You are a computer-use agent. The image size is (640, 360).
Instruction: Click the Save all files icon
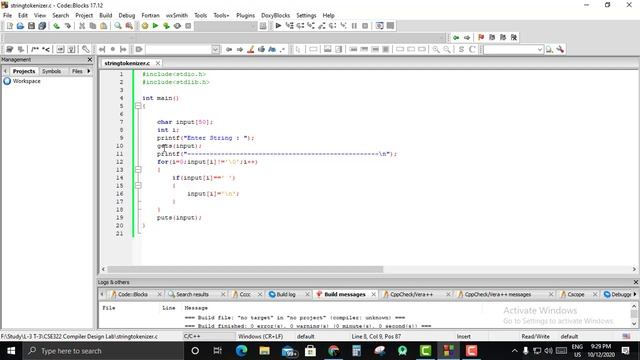[42, 26]
